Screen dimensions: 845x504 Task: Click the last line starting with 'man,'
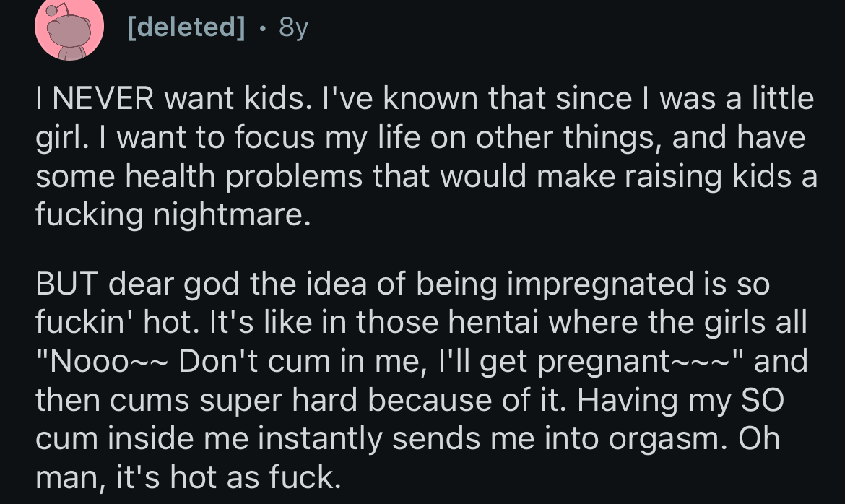coord(188,478)
